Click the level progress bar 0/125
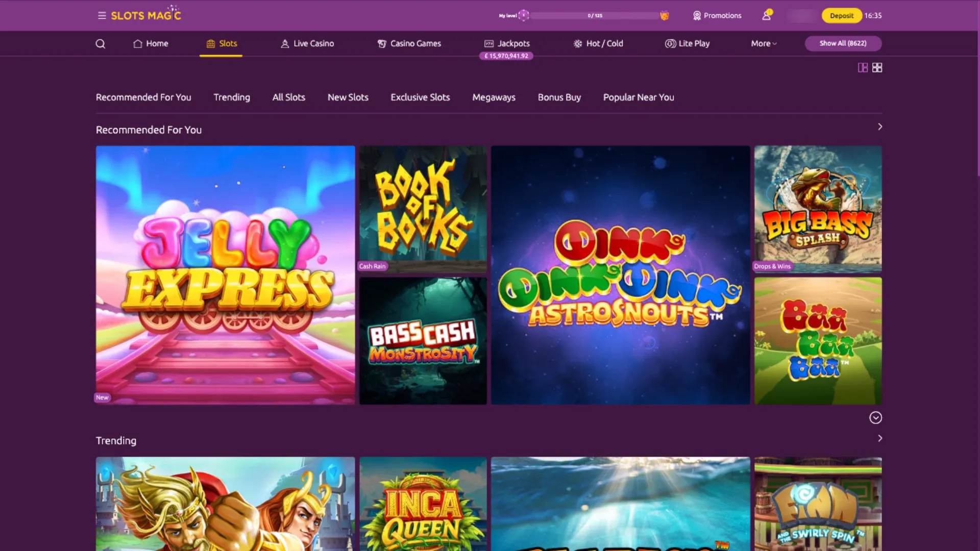This screenshot has width=980, height=551. coord(595,15)
